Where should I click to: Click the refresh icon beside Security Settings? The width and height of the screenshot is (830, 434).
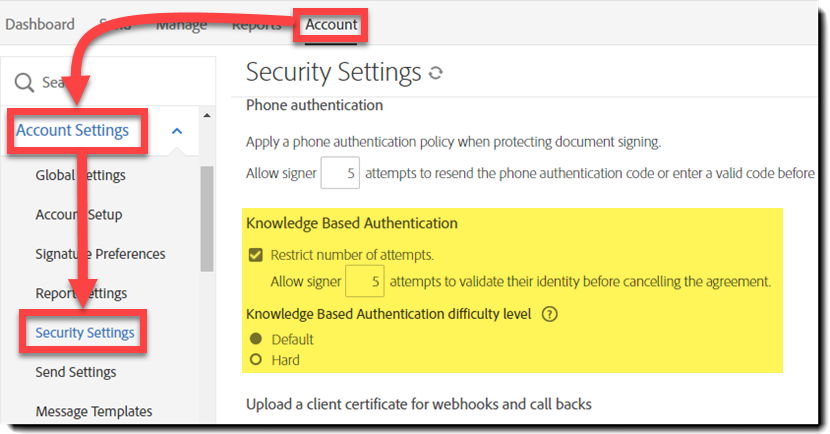pos(435,73)
